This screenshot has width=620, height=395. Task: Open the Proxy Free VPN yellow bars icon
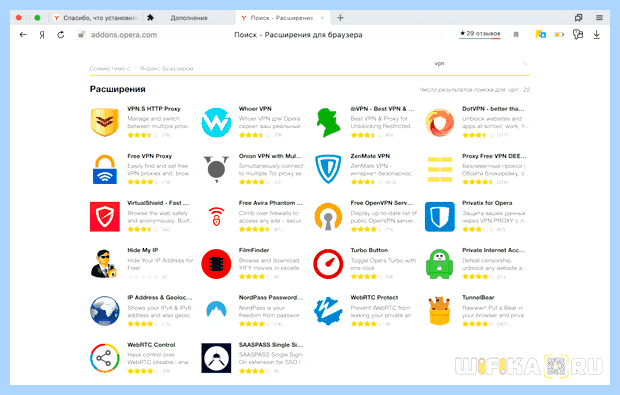pyautogui.click(x=440, y=169)
